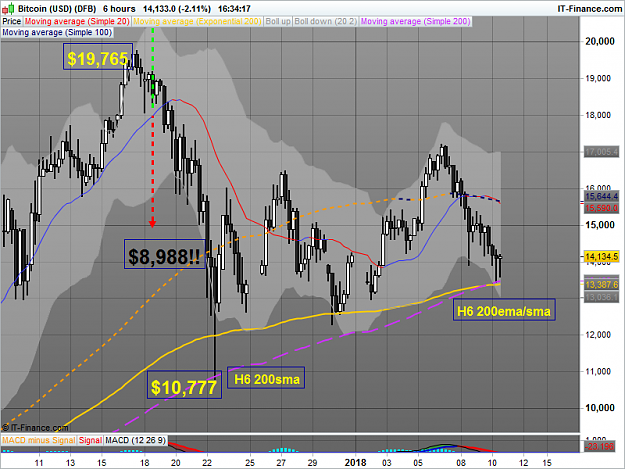Click the 16:34:17 time readout
Screen dimensions: 625x469
(x=234, y=8)
